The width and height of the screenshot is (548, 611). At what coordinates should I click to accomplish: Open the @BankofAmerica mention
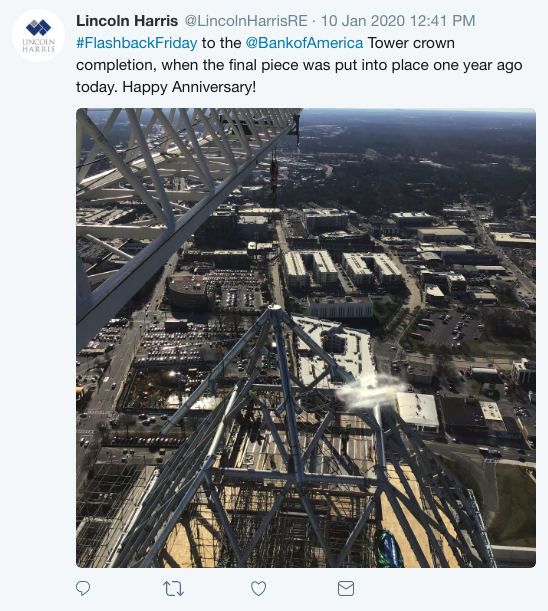304,43
